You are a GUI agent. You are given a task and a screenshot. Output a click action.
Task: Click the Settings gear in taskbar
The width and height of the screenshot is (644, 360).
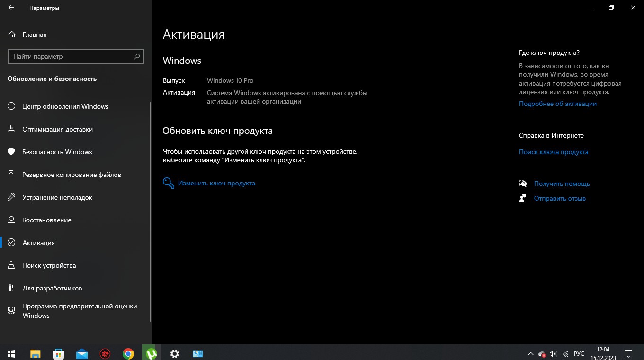click(x=175, y=353)
